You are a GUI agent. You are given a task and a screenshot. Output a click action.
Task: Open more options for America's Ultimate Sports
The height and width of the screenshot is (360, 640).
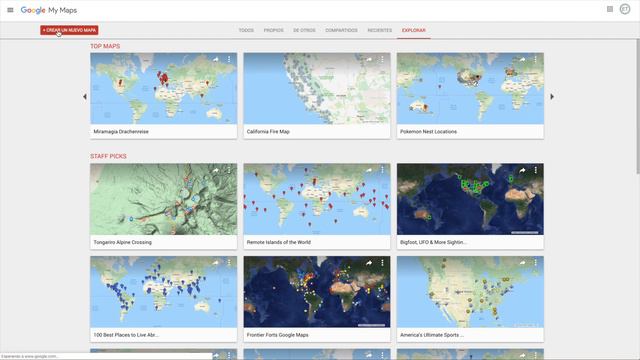(536, 263)
